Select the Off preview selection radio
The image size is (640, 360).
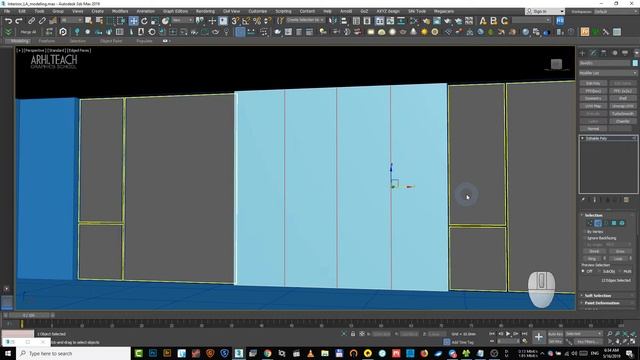click(583, 271)
